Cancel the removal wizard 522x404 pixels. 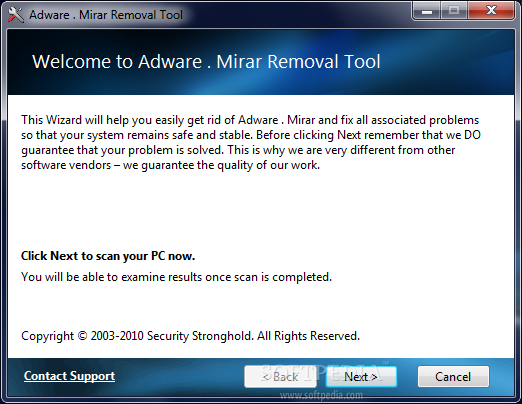point(453,377)
